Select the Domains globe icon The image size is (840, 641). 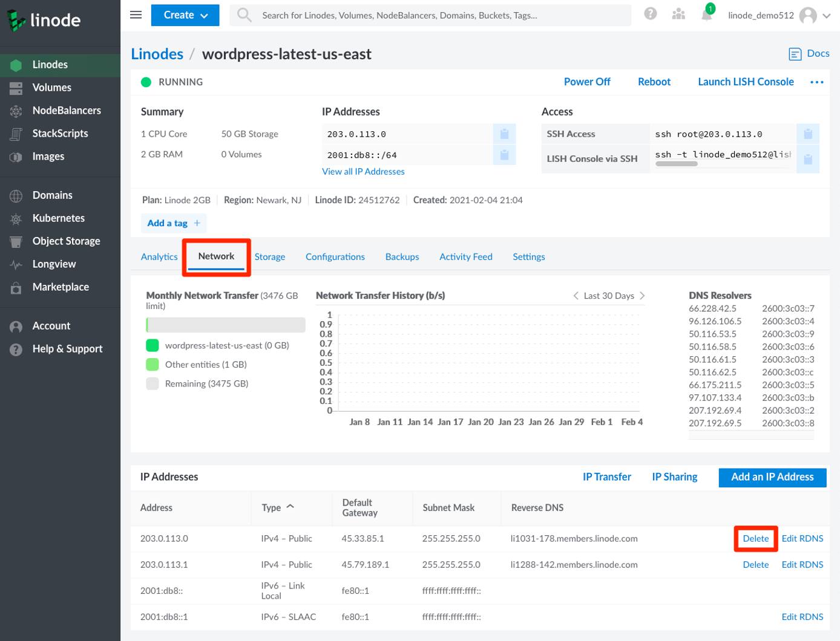16,195
